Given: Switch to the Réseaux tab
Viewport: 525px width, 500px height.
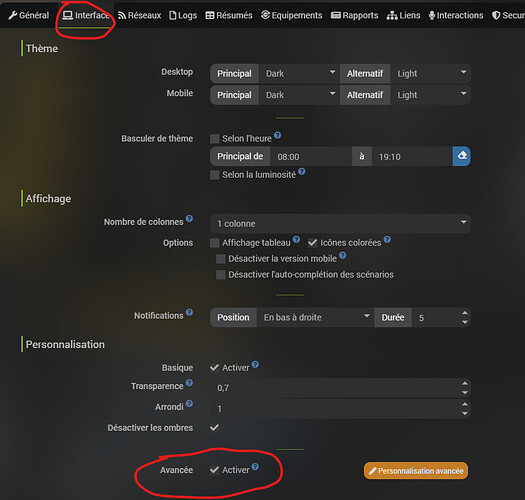Looking at the screenshot, I should pyautogui.click(x=140, y=15).
